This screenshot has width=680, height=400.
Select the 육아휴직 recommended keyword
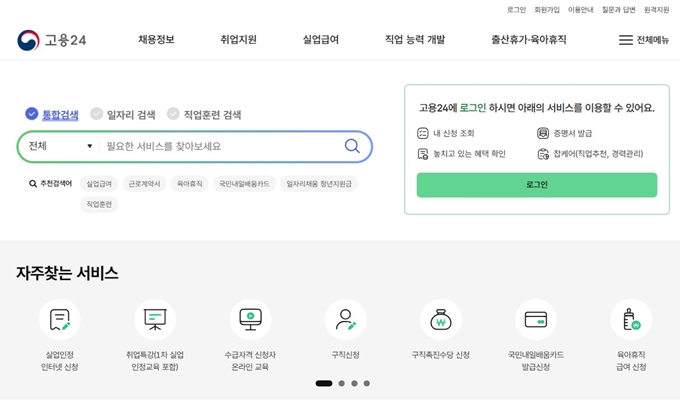pyautogui.click(x=190, y=184)
